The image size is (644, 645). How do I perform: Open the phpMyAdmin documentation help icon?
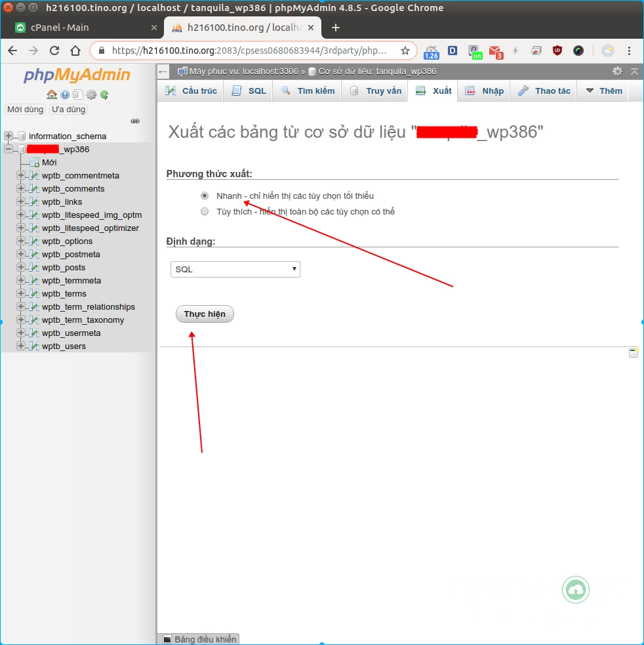click(x=64, y=94)
